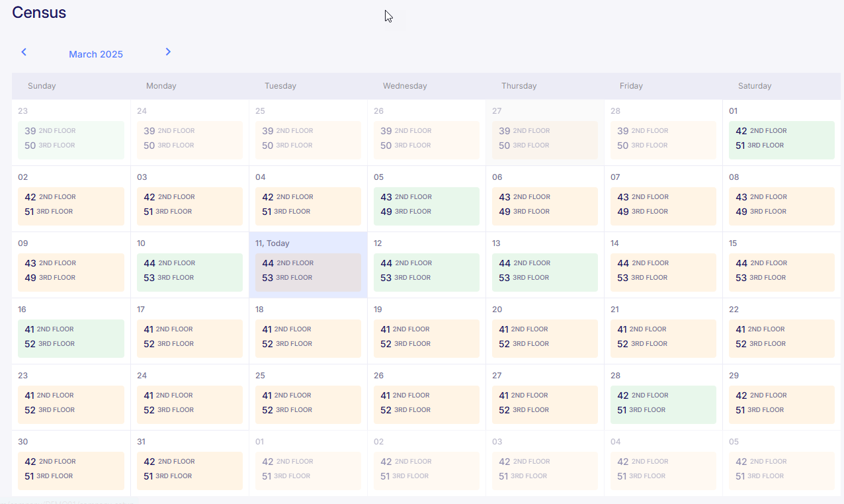Open faded census card for April 05
844x504 pixels.
tap(782, 471)
